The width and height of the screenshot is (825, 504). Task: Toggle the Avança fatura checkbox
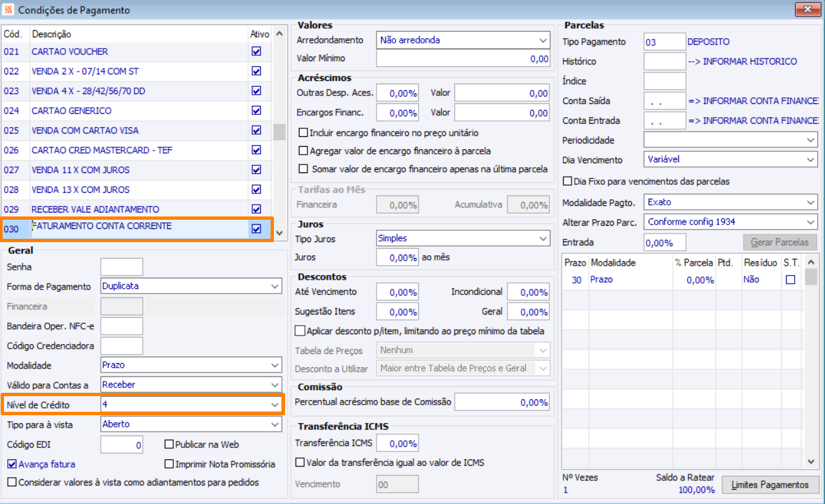pos(12,464)
